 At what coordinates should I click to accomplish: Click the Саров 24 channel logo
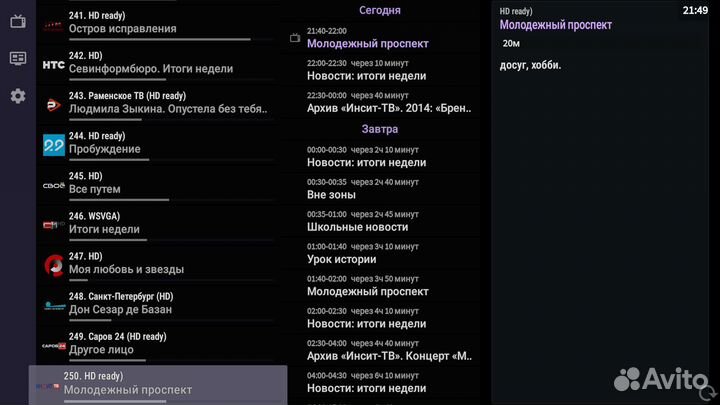point(54,346)
